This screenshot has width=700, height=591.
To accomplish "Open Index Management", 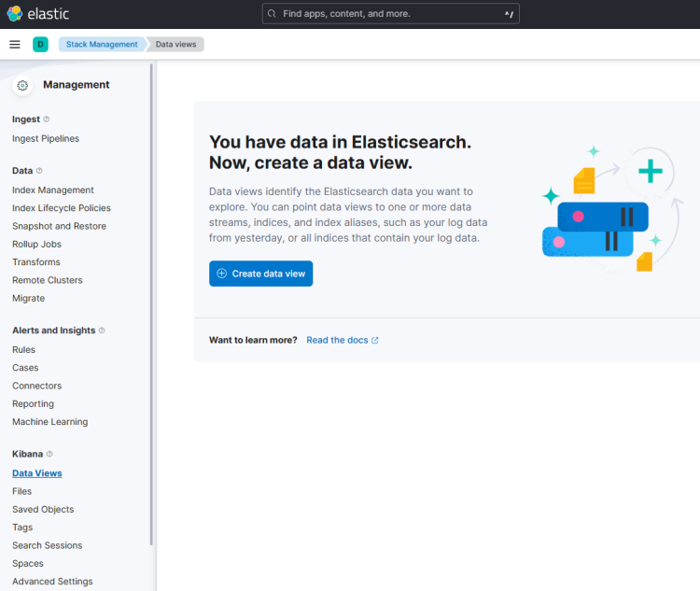I will click(52, 190).
